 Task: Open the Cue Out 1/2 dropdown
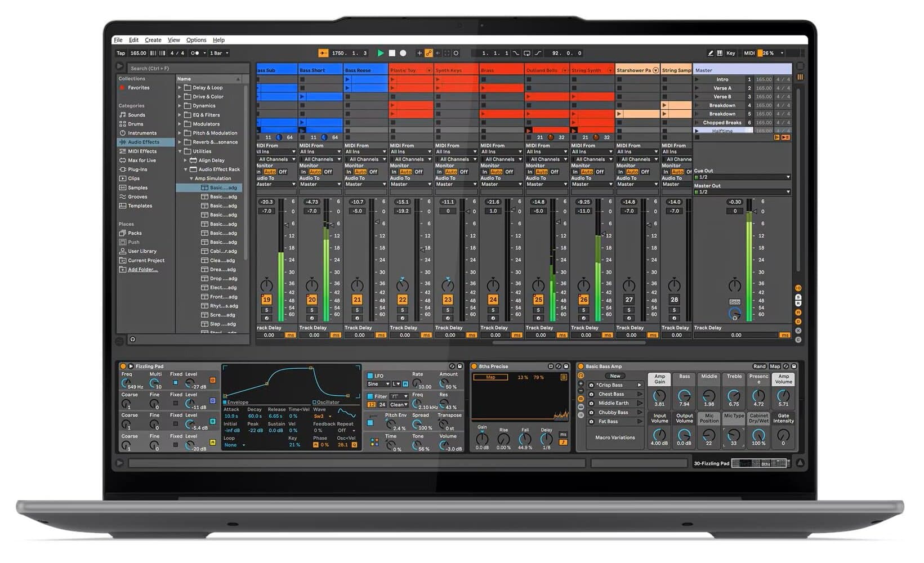coord(742,177)
